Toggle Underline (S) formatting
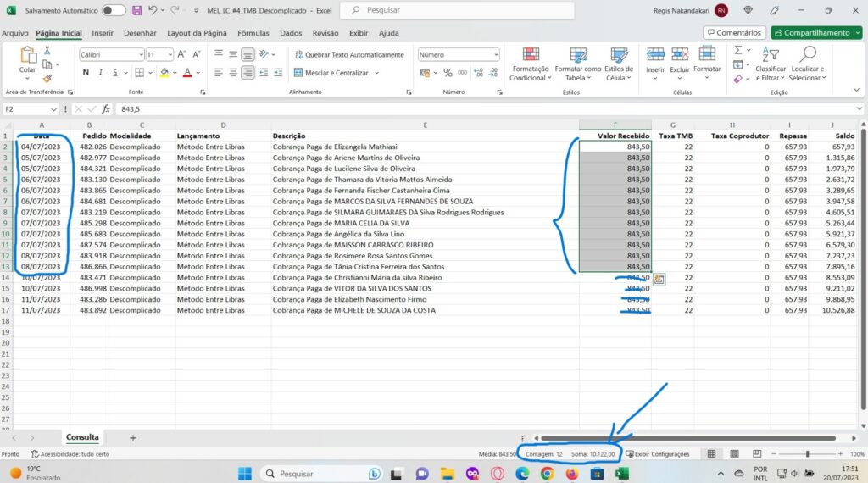The width and height of the screenshot is (868, 483). click(114, 73)
